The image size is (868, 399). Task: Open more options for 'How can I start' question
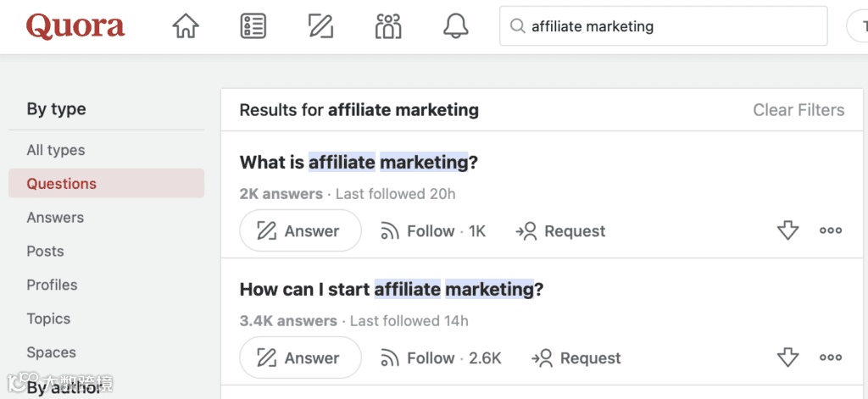click(x=831, y=358)
